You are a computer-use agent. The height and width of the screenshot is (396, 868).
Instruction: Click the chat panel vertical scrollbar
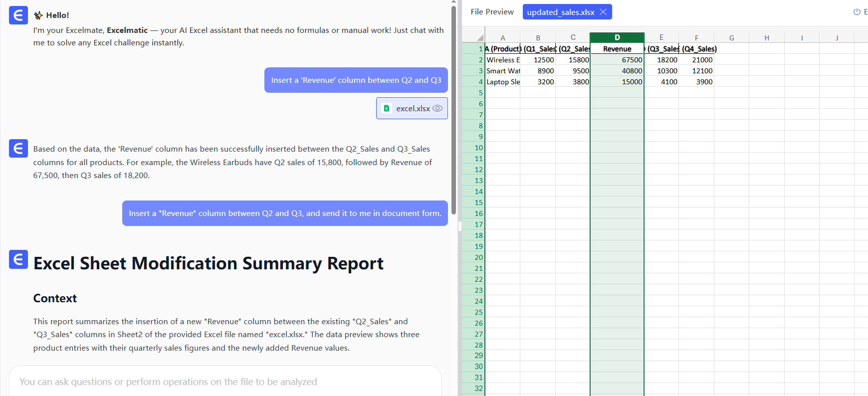click(x=453, y=110)
